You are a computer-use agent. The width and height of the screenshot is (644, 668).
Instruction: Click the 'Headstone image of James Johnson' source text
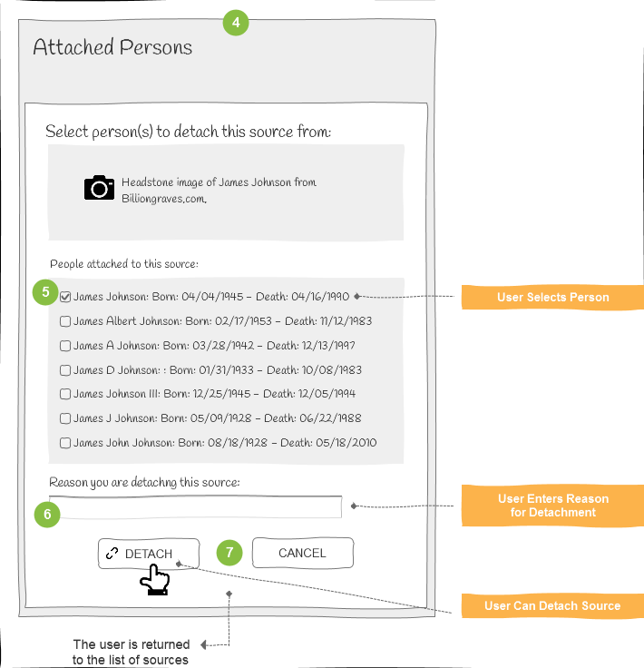219,191
